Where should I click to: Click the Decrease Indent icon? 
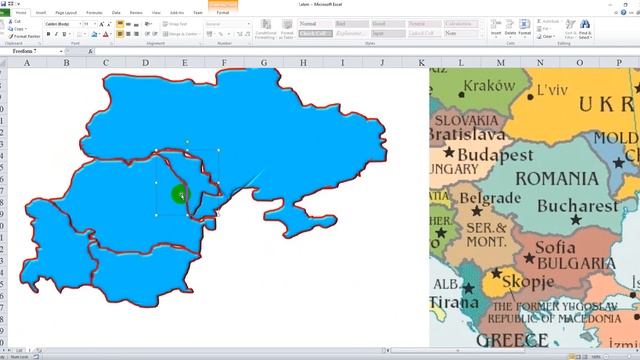tap(147, 34)
